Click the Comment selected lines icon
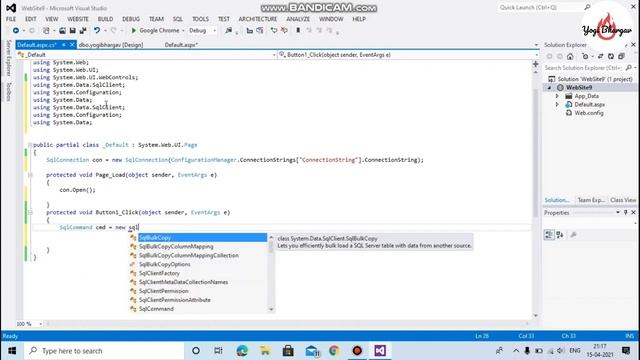Screen dimensions: 640x360 coord(274,31)
